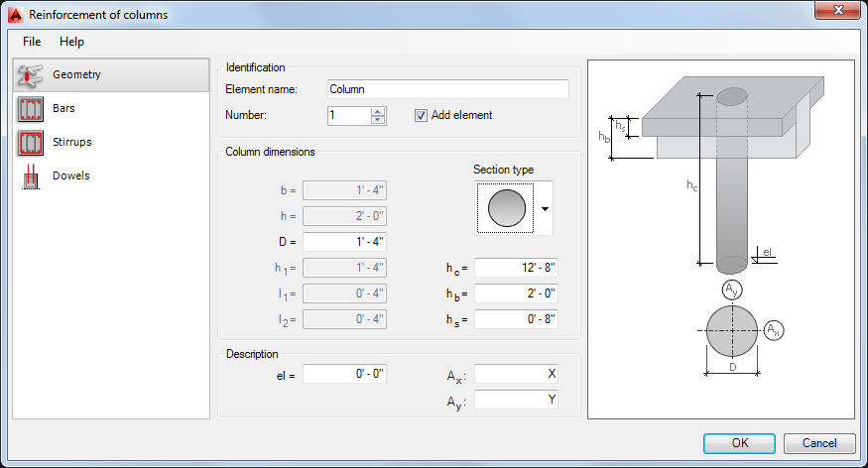Image resolution: width=868 pixels, height=468 pixels.
Task: Open the Help menu
Action: pos(71,42)
